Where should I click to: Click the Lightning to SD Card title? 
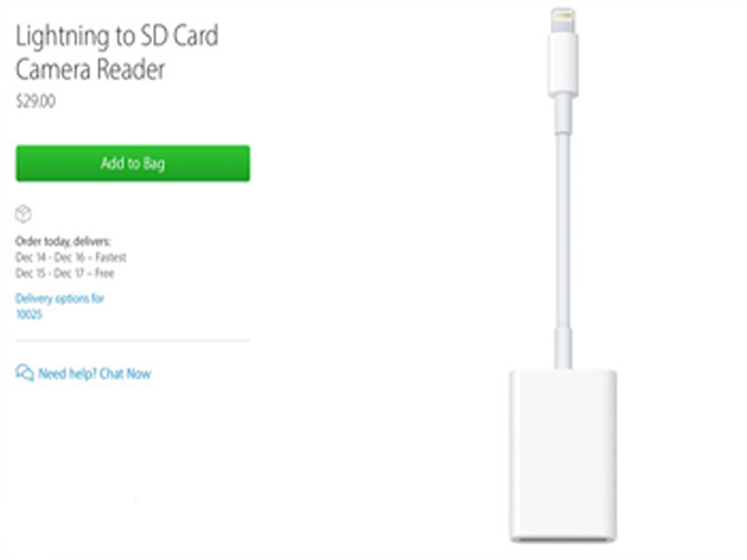coord(118,36)
